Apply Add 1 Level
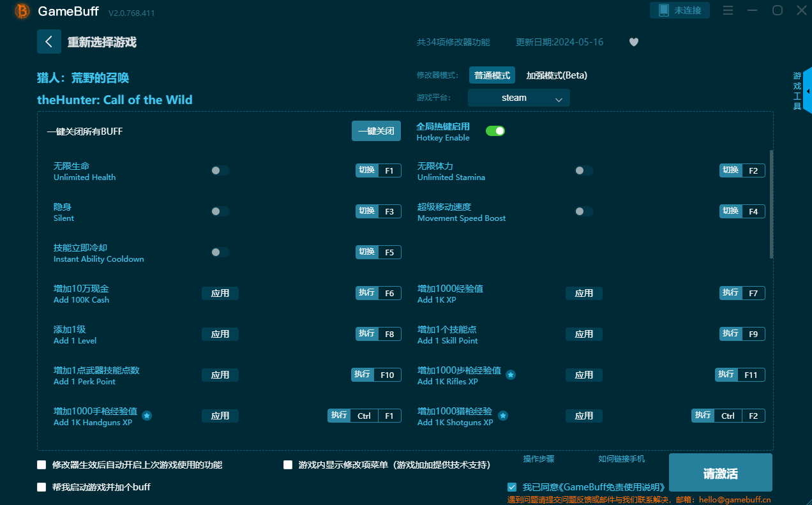The image size is (812, 505). [220, 334]
